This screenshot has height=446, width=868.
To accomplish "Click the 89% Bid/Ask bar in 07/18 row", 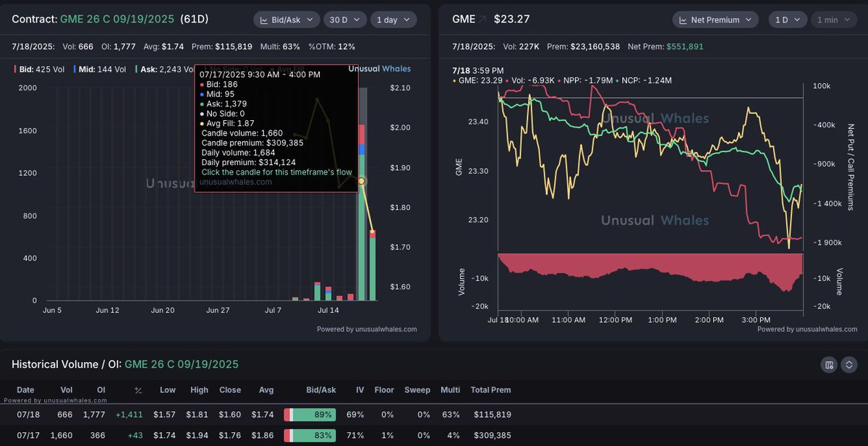I will pyautogui.click(x=310, y=415).
